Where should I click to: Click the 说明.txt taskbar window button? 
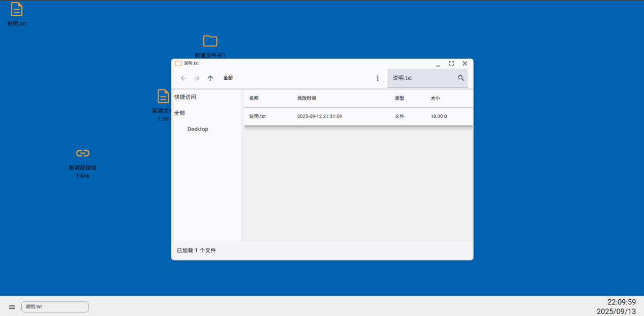[x=54, y=307]
